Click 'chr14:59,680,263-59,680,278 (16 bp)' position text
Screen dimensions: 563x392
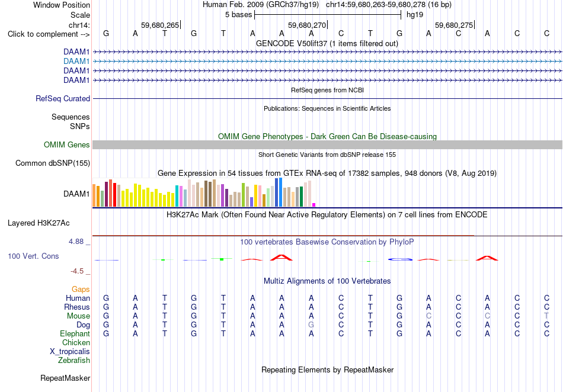tap(389, 5)
